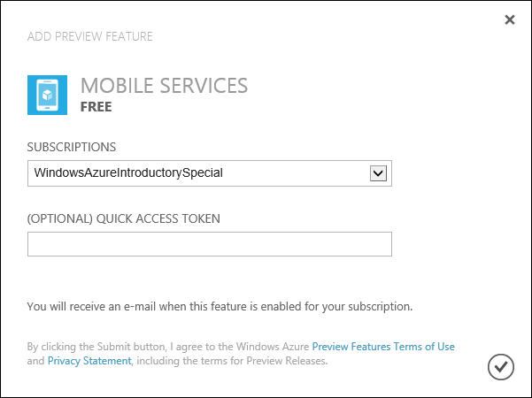Click the "Windows Azure" words in agreement
Viewport: 532px width, 398px height.
click(274, 347)
